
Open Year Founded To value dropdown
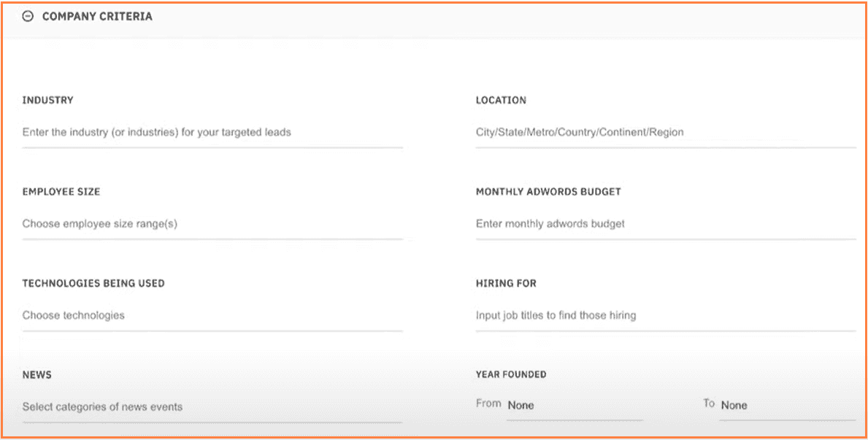tap(787, 406)
